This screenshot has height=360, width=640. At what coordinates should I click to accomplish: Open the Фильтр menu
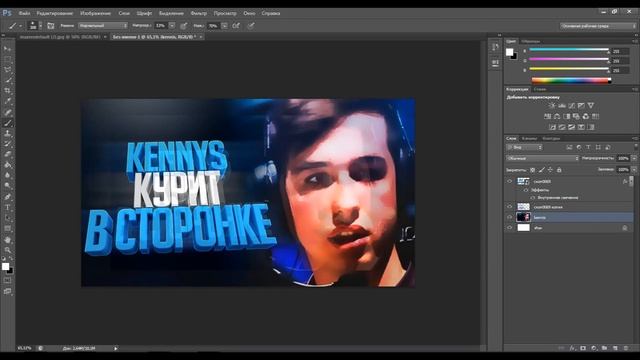[199, 13]
